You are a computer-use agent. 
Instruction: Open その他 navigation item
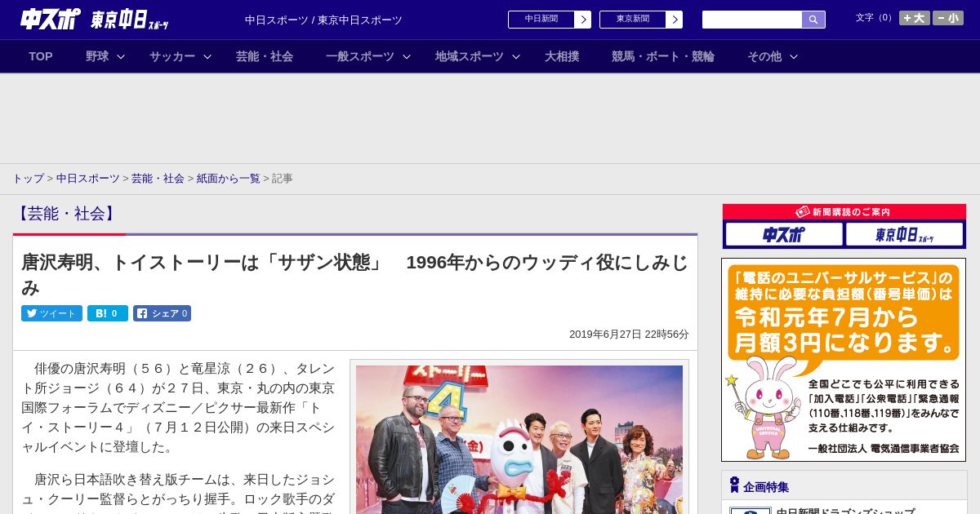764,56
